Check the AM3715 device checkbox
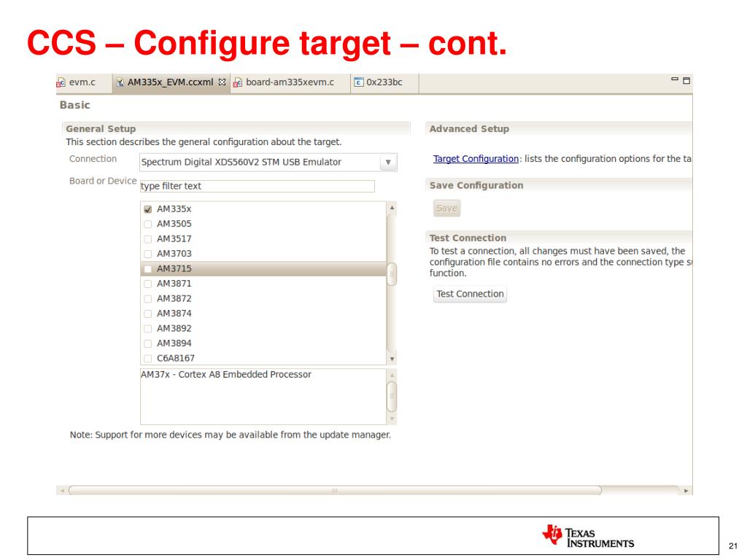 (x=147, y=269)
